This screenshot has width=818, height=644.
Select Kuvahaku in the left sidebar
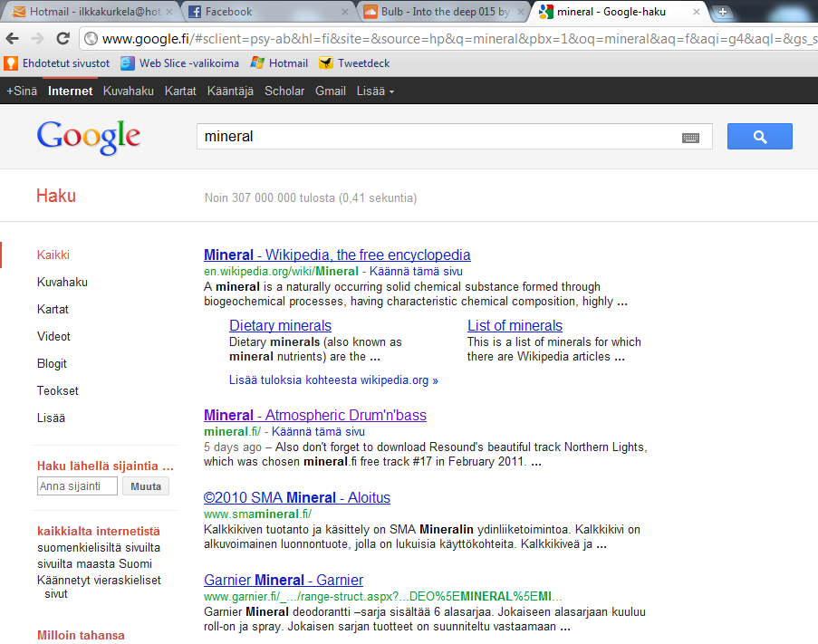(63, 282)
